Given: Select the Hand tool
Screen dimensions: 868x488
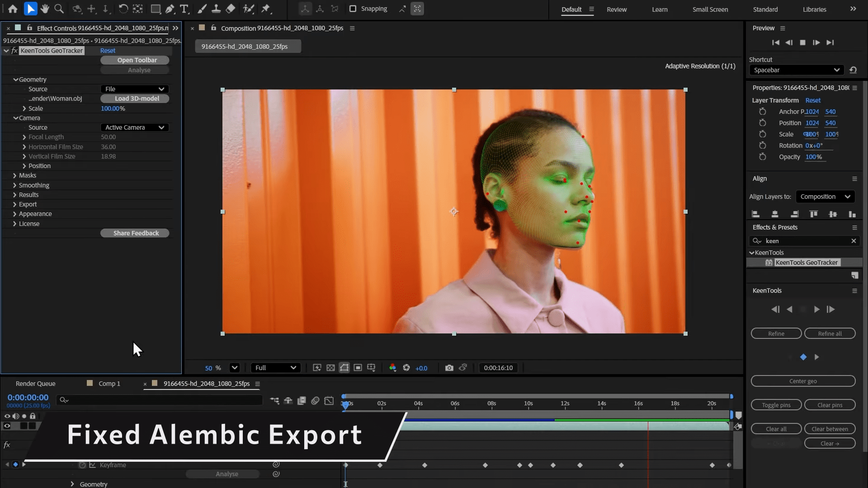Looking at the screenshot, I should point(45,9).
